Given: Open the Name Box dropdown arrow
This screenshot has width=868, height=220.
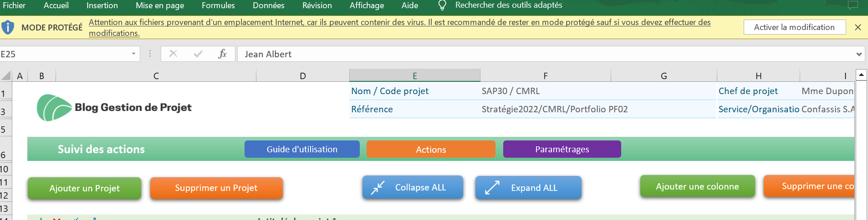Looking at the screenshot, I should tap(133, 54).
